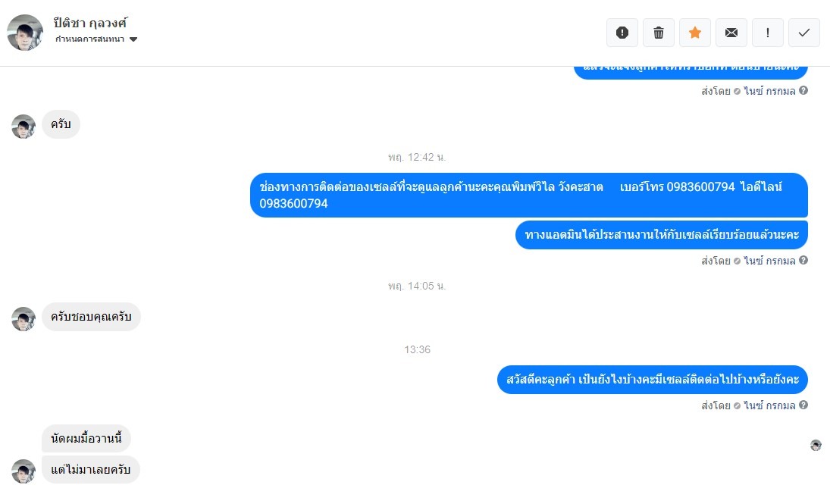Click the spam report exclamation circle icon
Image resolution: width=830 pixels, height=504 pixels.
coord(622,33)
